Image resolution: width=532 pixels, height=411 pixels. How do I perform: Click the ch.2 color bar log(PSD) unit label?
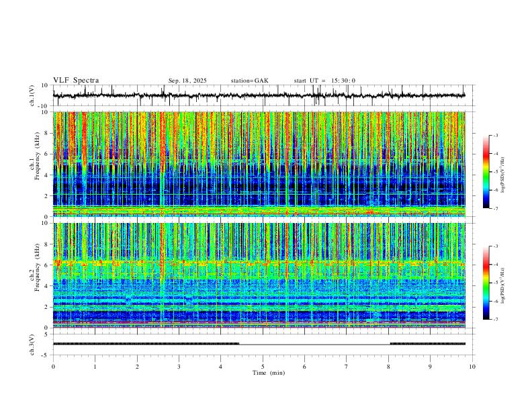(503, 285)
